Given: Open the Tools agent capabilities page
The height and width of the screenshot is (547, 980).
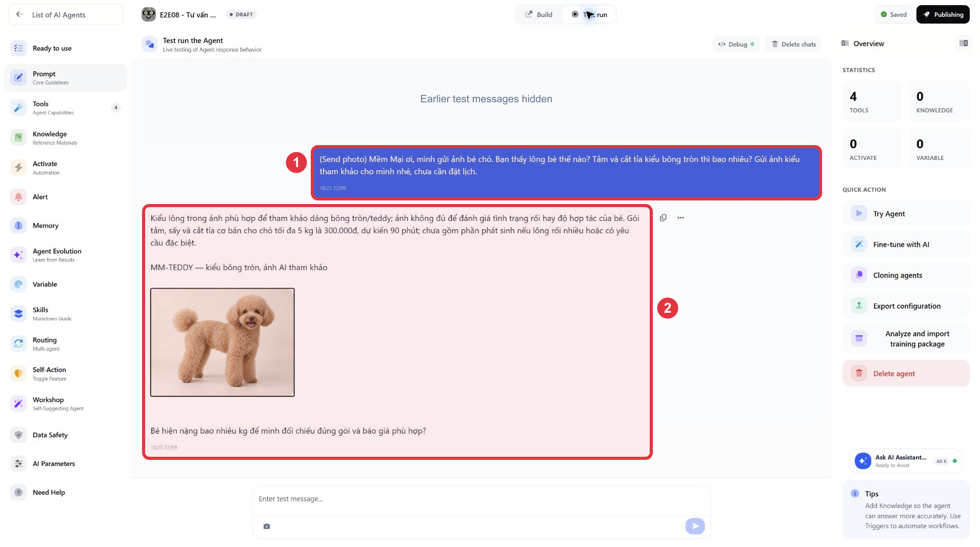Looking at the screenshot, I should [65, 108].
